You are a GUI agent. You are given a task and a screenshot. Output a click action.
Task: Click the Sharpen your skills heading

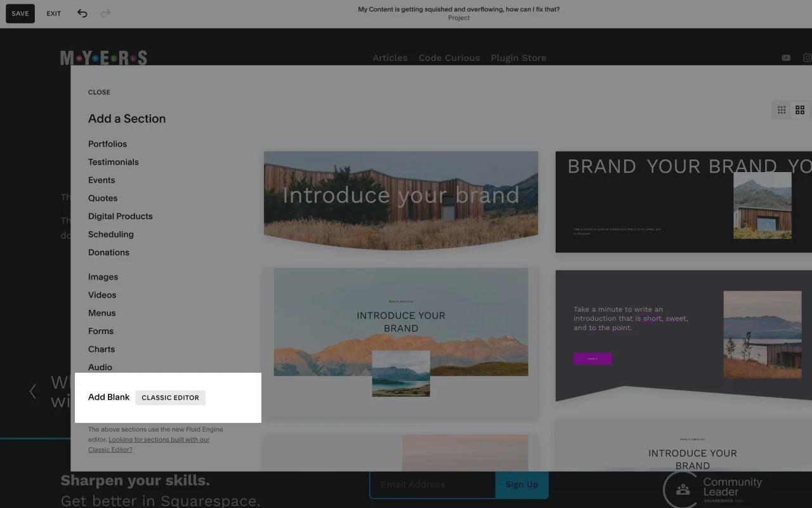(x=135, y=480)
